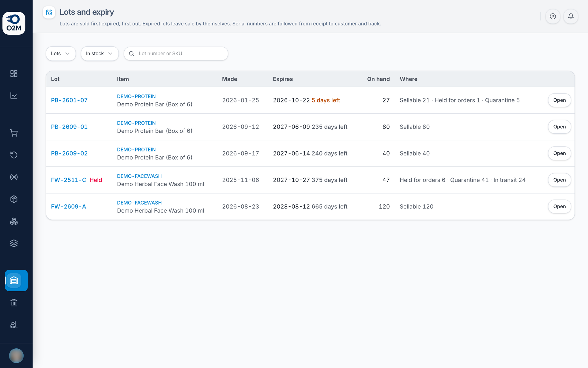Open the dashboard grid icon in the sidebar
The height and width of the screenshot is (368, 588).
14,74
